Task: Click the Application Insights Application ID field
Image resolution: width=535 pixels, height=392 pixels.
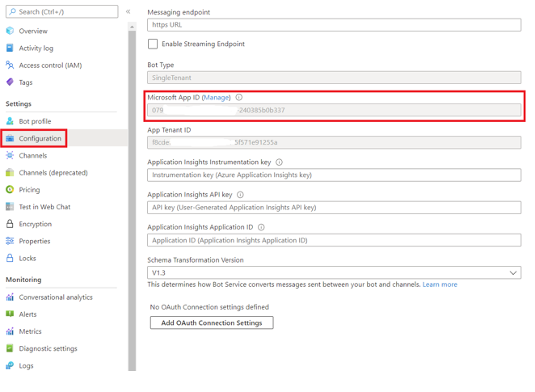Action: 334,240
